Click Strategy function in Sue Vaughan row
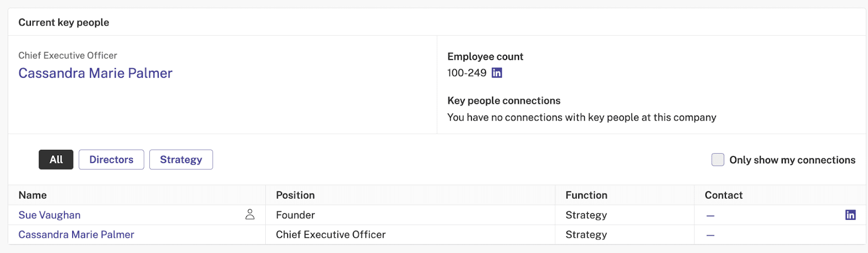868x253 pixels. coord(586,215)
